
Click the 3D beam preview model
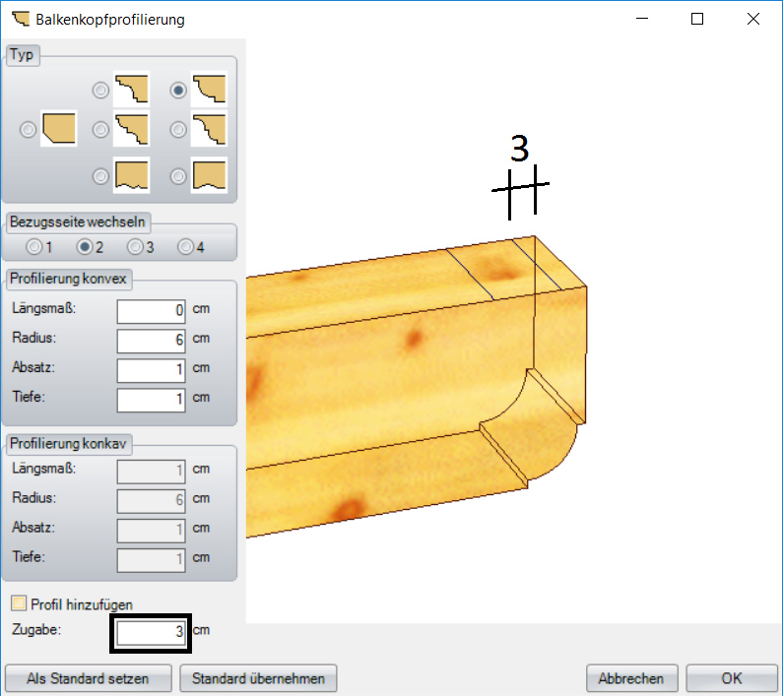[x=416, y=385]
